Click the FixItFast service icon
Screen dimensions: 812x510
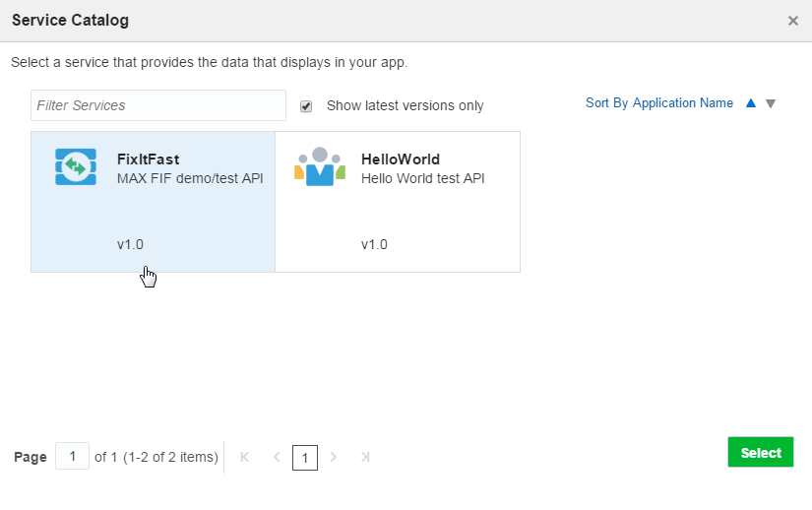[76, 166]
